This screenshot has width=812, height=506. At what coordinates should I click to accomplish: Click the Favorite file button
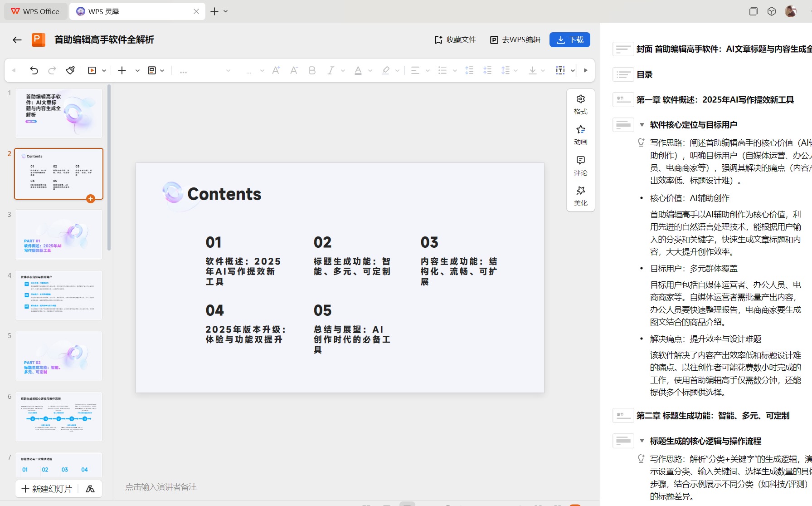455,40
